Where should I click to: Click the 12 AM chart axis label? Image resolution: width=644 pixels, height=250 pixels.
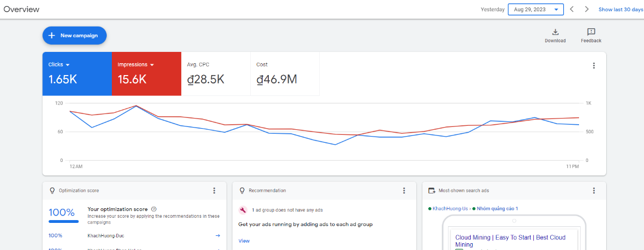tap(76, 166)
